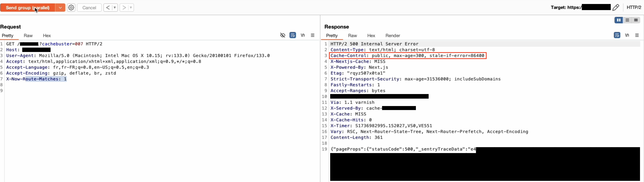This screenshot has height=182, width=644.
Task: Toggle hidden-characters eye icon in Request
Action: tap(283, 35)
